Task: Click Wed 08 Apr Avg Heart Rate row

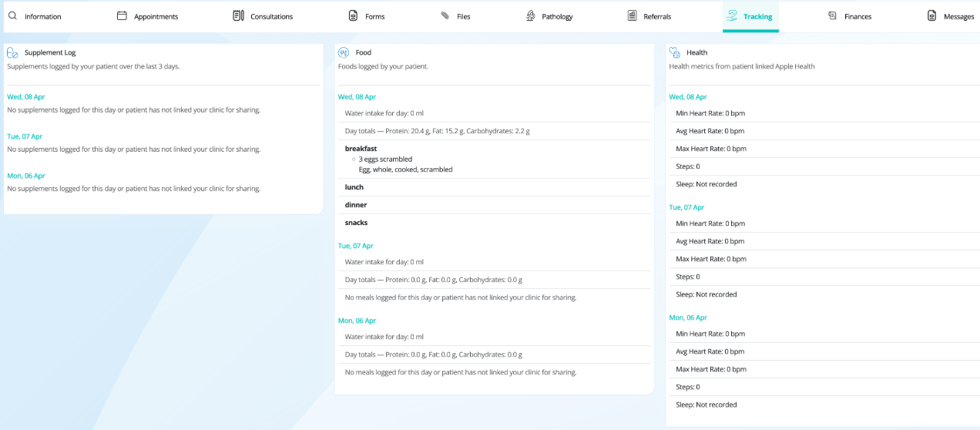Action: [824, 131]
